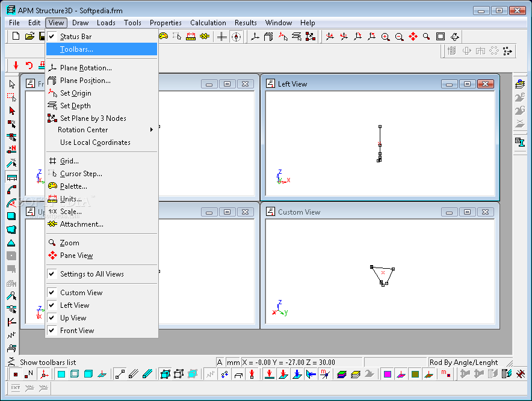
Task: Choose Toolbars... from the View menu
Action: tap(102, 49)
